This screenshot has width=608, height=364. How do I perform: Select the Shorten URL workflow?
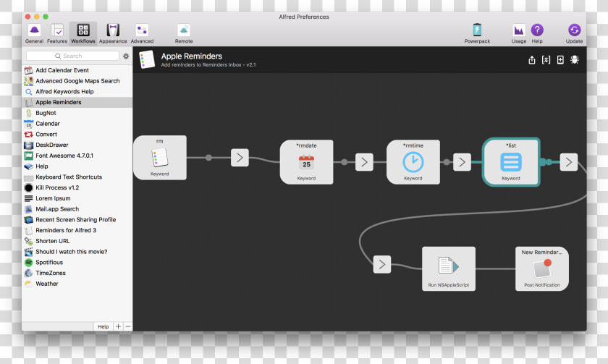click(77, 241)
